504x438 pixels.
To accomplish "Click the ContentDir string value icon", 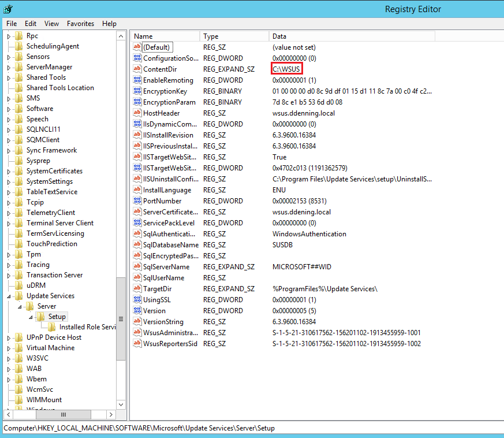I will 137,69.
